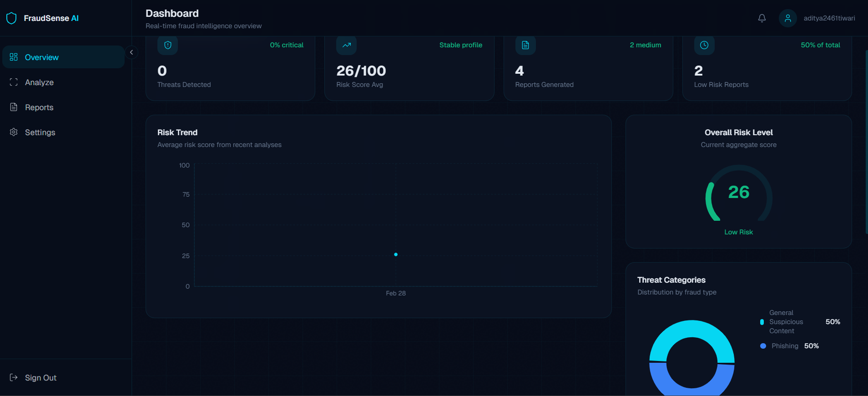Screen dimensions: 868x396
Task: Click the Feb 28 axis label
Action: [396, 293]
